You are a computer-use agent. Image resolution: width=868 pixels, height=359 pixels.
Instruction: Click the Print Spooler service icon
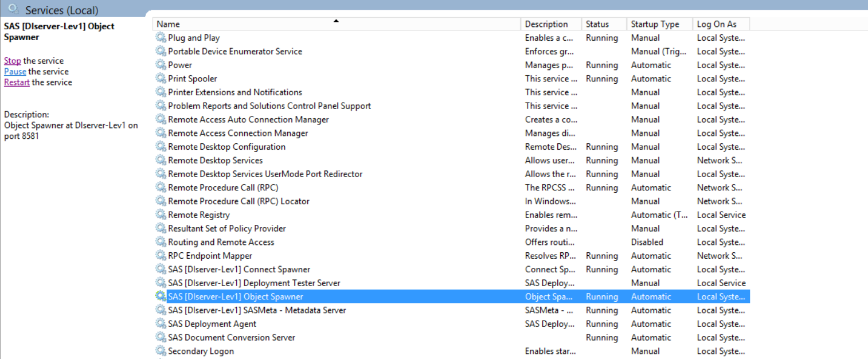(160, 78)
